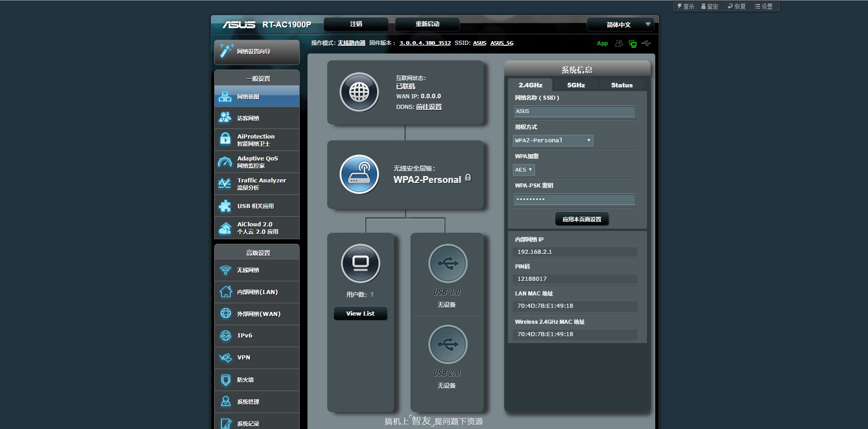Click the guest network status icon in header
Viewport: 868px width, 429px height.
click(619, 43)
